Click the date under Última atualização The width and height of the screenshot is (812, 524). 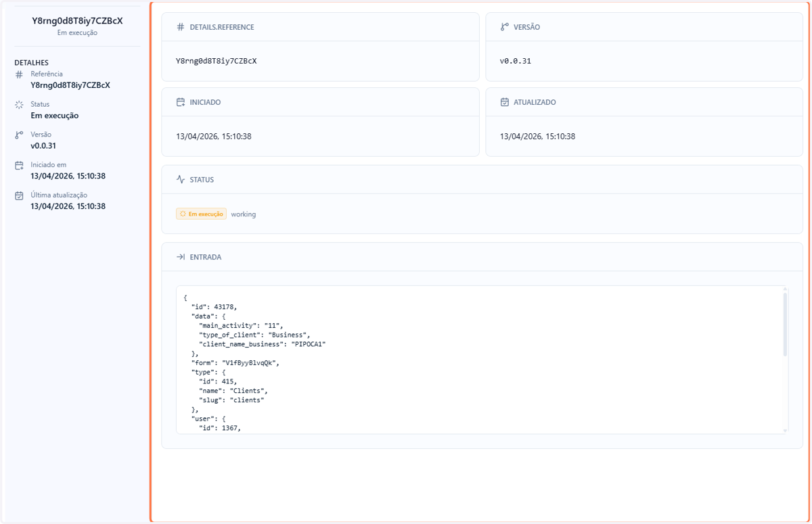coord(68,206)
